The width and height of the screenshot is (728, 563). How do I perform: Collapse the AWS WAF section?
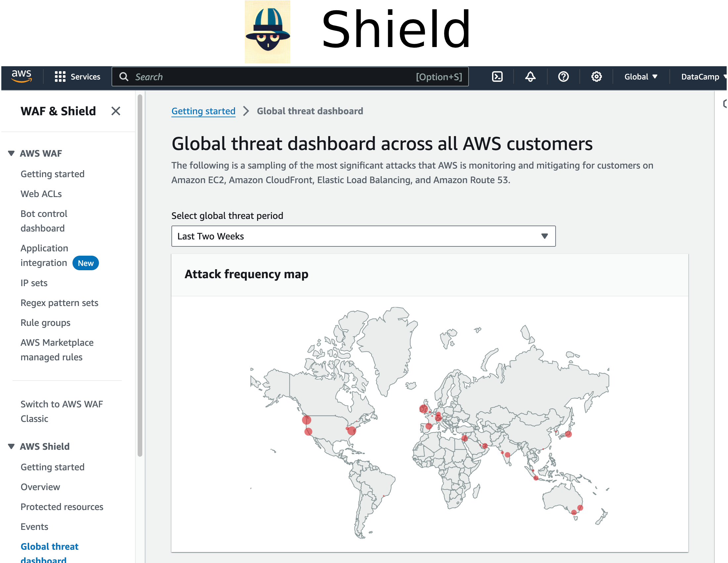[11, 153]
